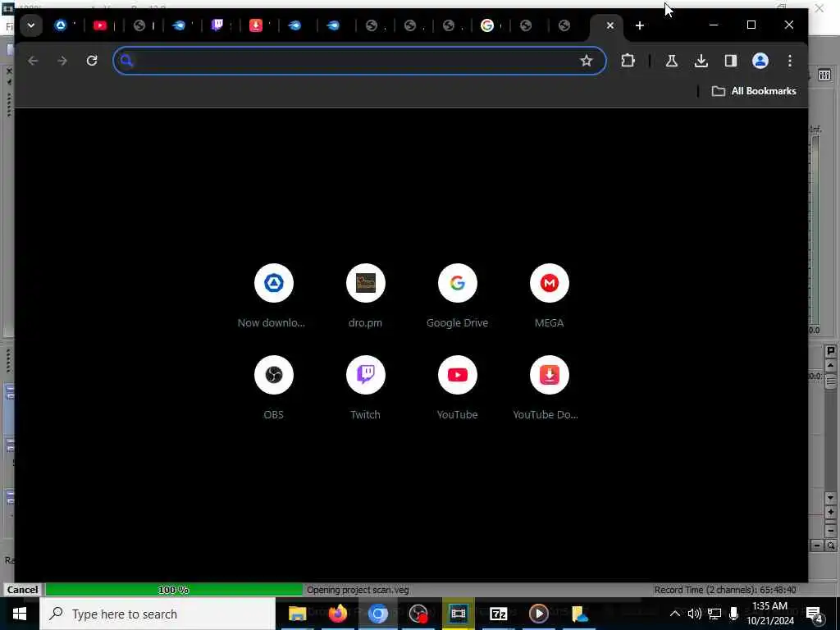Switch to the Google tab
The width and height of the screenshot is (840, 630).
(x=487, y=25)
